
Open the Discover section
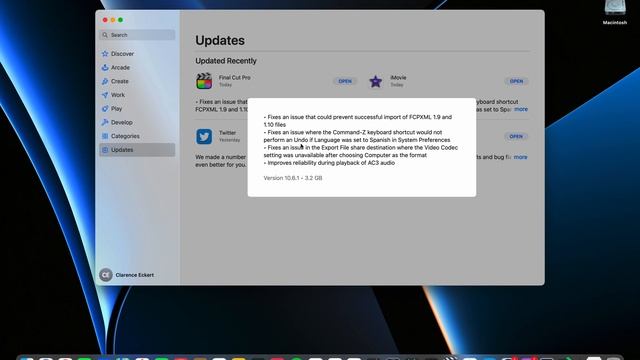[x=137, y=54]
